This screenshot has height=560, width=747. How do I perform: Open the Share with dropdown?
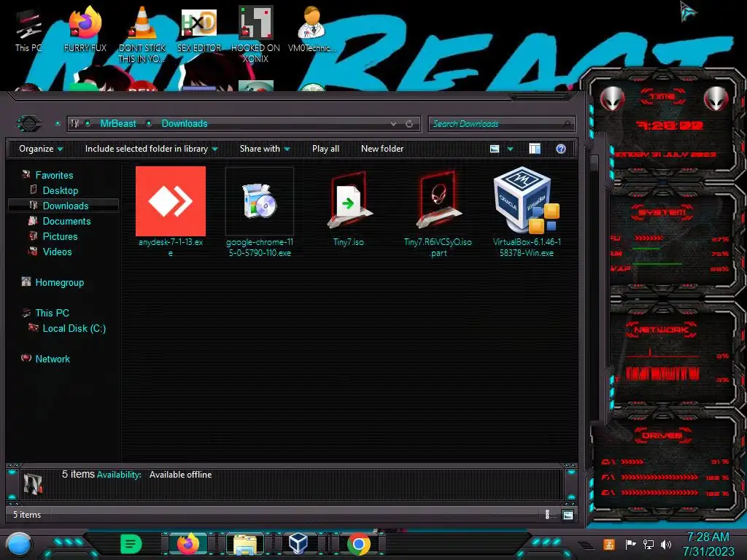point(265,149)
